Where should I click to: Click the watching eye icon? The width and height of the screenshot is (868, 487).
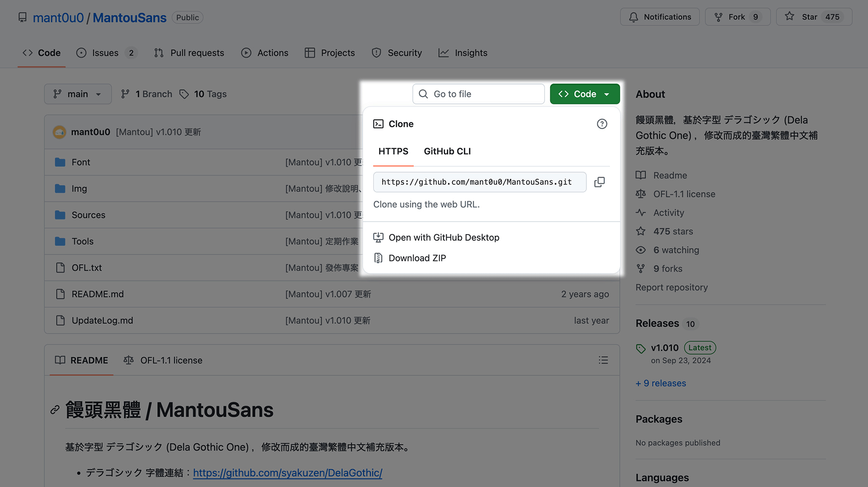pos(641,250)
